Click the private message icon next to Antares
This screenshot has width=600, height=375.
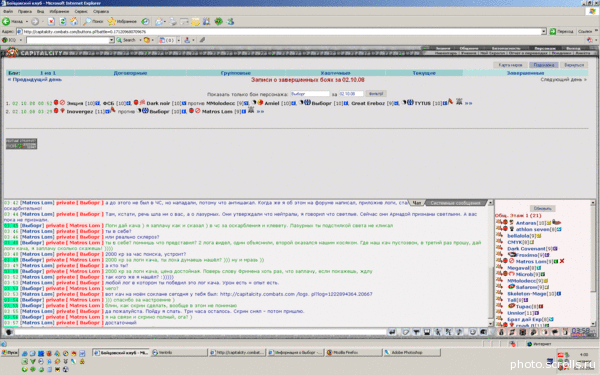[499, 222]
